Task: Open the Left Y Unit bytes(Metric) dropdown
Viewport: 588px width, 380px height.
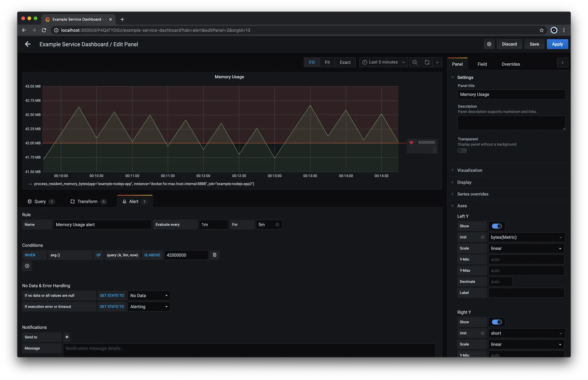Action: point(526,237)
